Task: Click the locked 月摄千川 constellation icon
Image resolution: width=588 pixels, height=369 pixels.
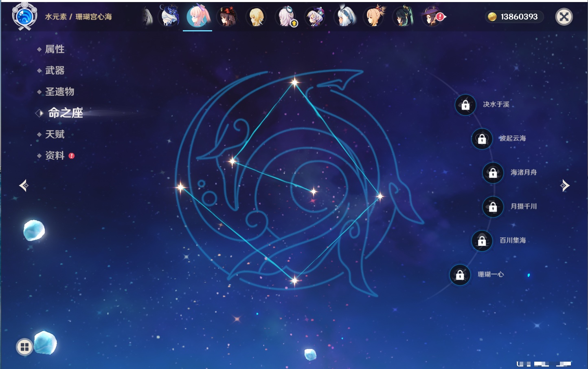Action: pyautogui.click(x=493, y=207)
